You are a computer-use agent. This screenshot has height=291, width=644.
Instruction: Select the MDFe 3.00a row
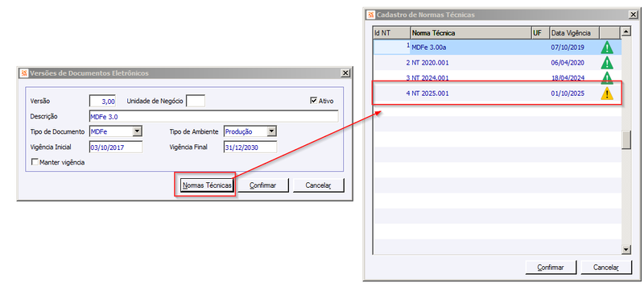pos(497,48)
